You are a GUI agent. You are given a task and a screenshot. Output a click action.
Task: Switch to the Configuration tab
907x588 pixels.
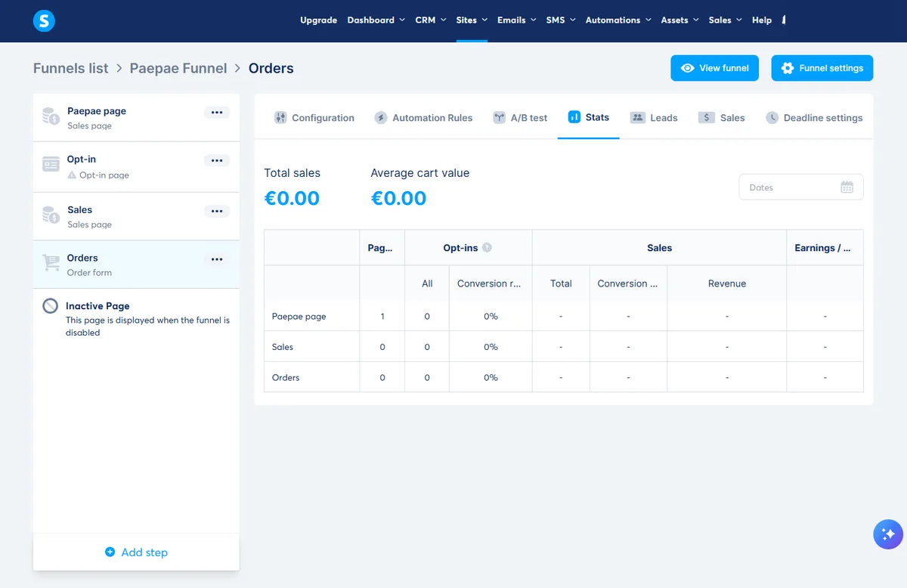(x=314, y=118)
